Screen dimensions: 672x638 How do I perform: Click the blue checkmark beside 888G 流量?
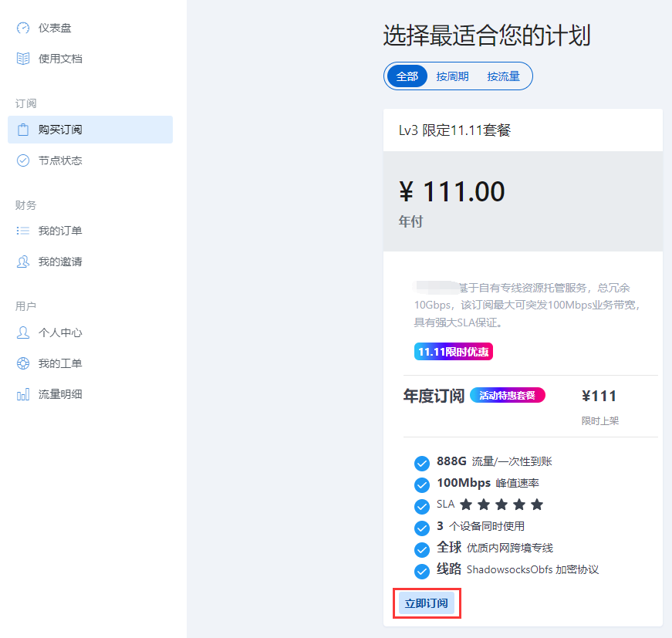point(422,463)
